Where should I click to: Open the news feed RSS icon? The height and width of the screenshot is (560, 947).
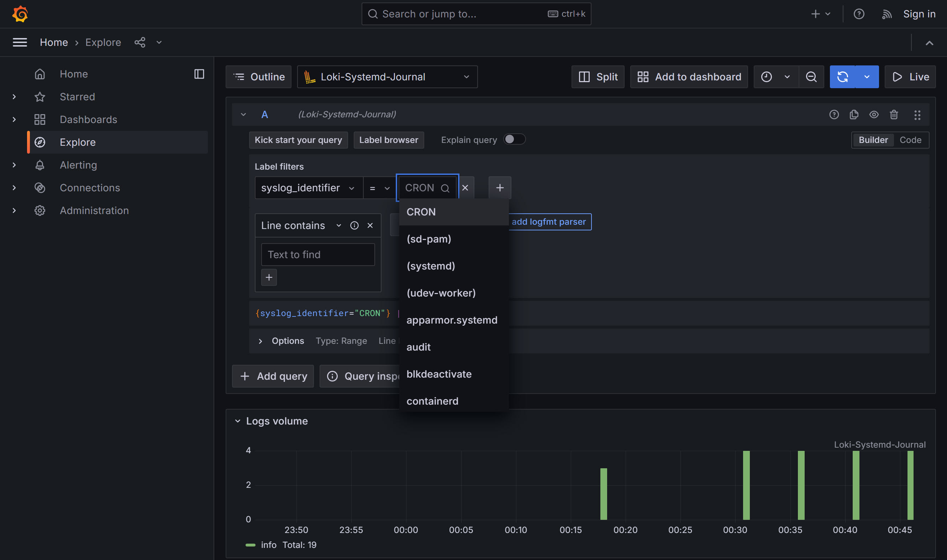(x=886, y=14)
